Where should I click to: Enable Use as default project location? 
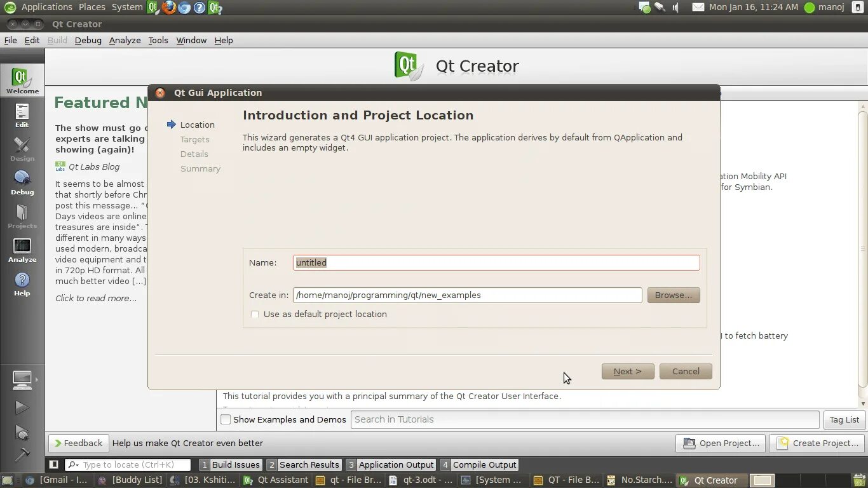coord(255,314)
